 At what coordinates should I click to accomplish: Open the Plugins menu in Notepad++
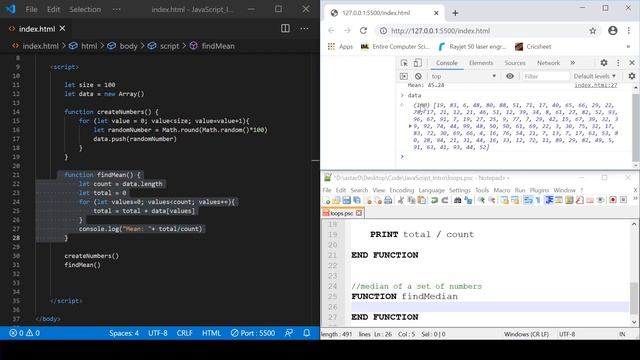point(539,190)
